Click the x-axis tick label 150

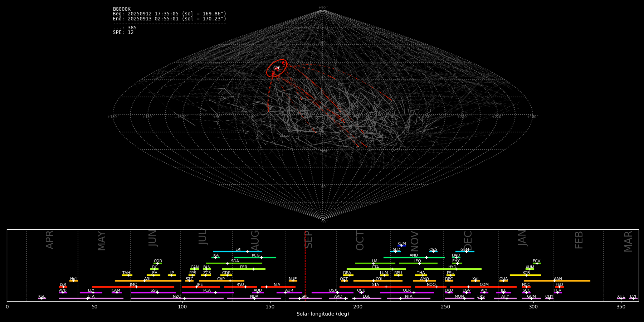pos(270,307)
